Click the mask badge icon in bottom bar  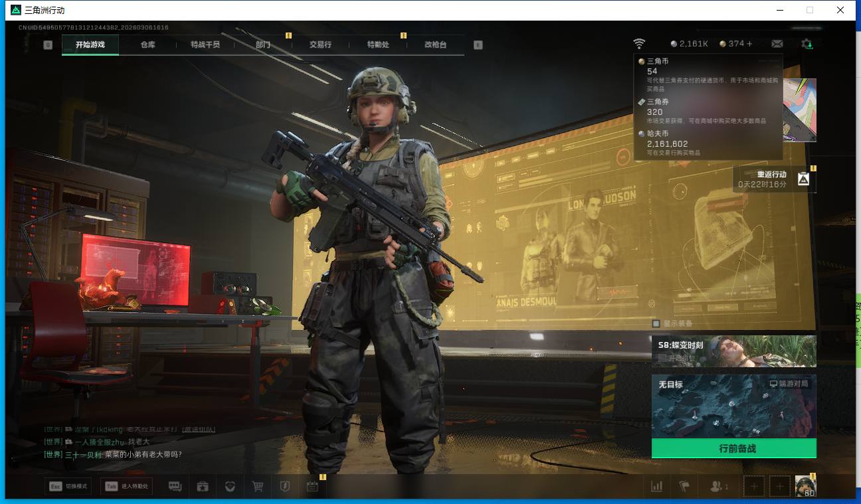(x=231, y=487)
